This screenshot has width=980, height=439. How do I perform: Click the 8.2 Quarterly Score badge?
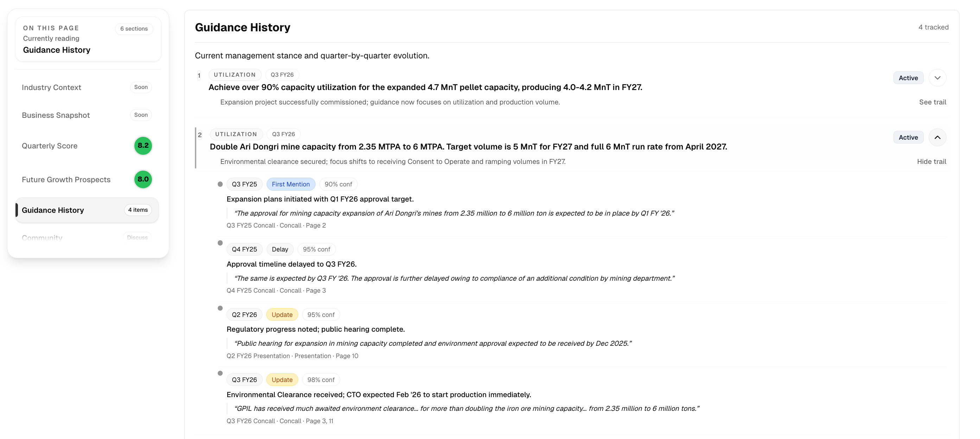[x=143, y=146]
